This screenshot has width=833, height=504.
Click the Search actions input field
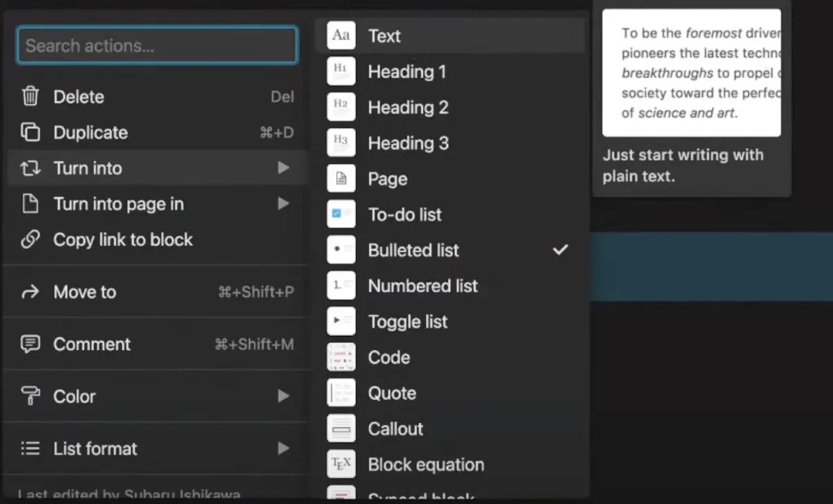point(158,46)
